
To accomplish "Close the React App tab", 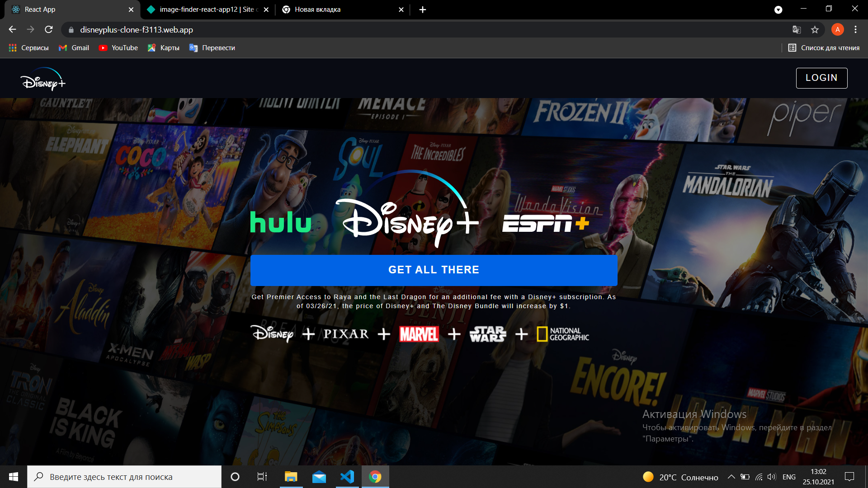I will (x=131, y=9).
